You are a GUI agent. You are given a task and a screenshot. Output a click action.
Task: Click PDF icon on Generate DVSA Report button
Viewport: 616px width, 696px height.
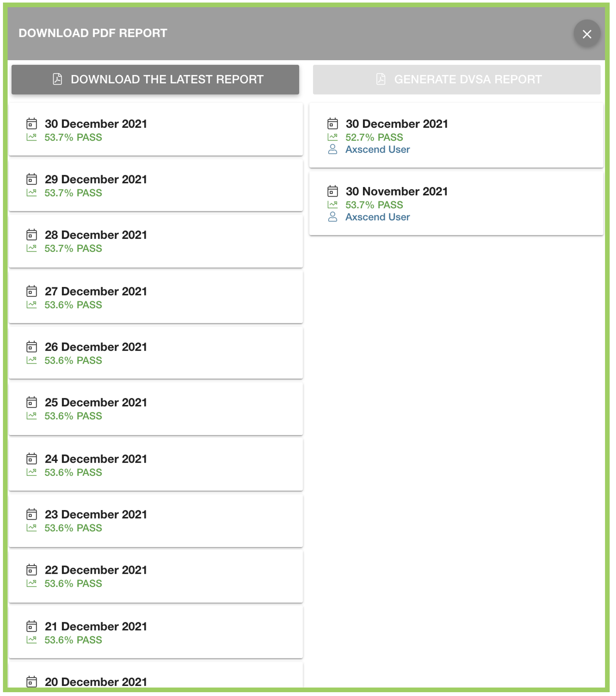(x=381, y=79)
